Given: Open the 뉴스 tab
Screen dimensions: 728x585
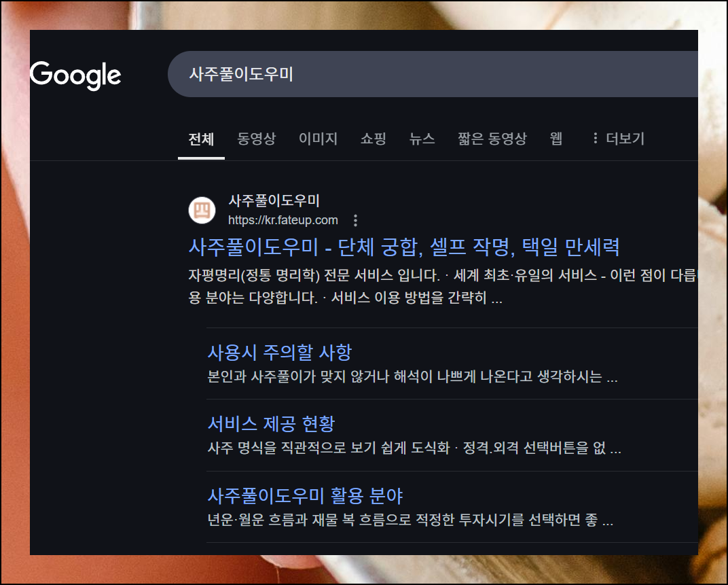Looking at the screenshot, I should point(422,139).
